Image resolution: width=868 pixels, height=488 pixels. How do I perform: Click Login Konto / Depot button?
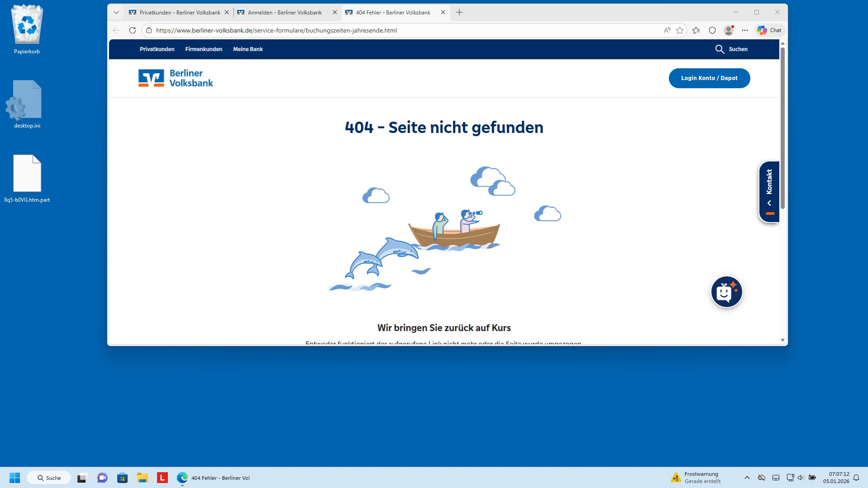(x=709, y=78)
